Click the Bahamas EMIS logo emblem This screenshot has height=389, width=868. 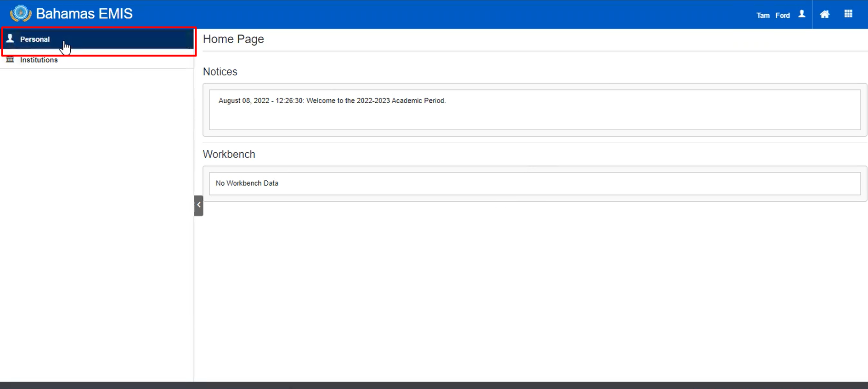coord(20,13)
